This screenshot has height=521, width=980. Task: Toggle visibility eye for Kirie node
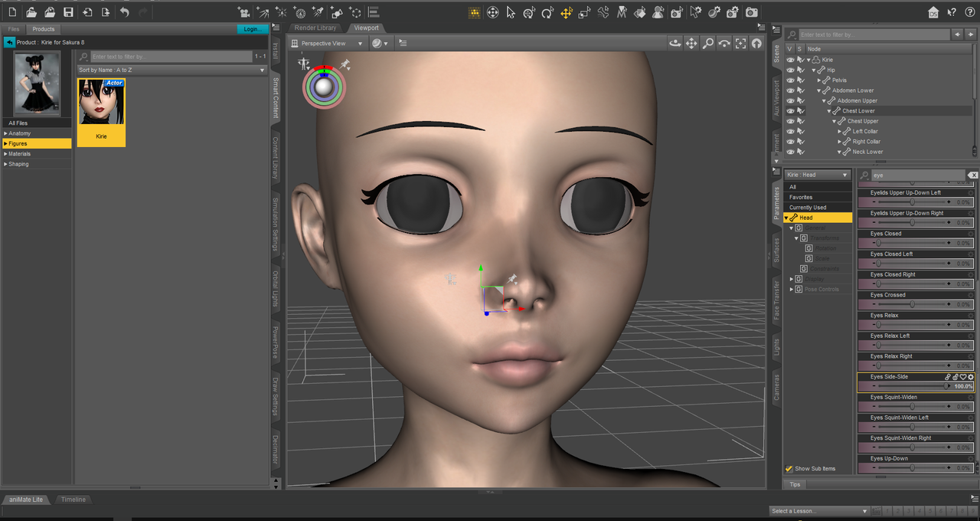click(790, 60)
